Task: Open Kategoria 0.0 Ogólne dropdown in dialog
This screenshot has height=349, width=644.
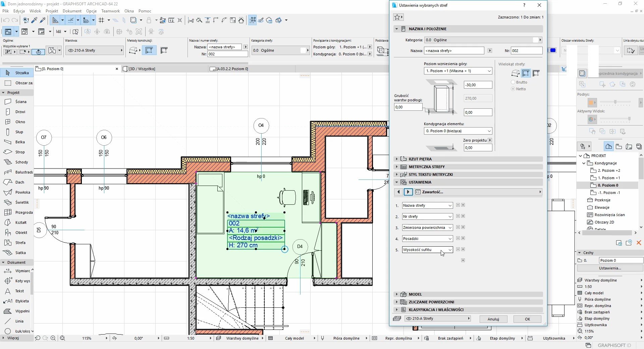Action: click(x=483, y=40)
